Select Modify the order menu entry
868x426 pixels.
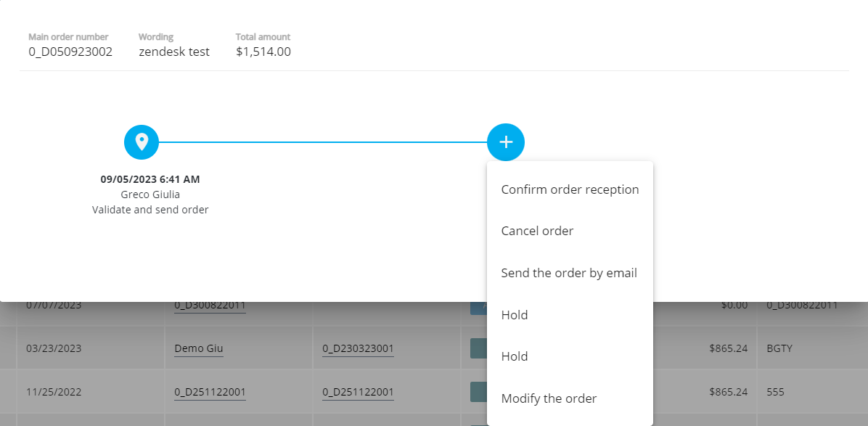[549, 398]
